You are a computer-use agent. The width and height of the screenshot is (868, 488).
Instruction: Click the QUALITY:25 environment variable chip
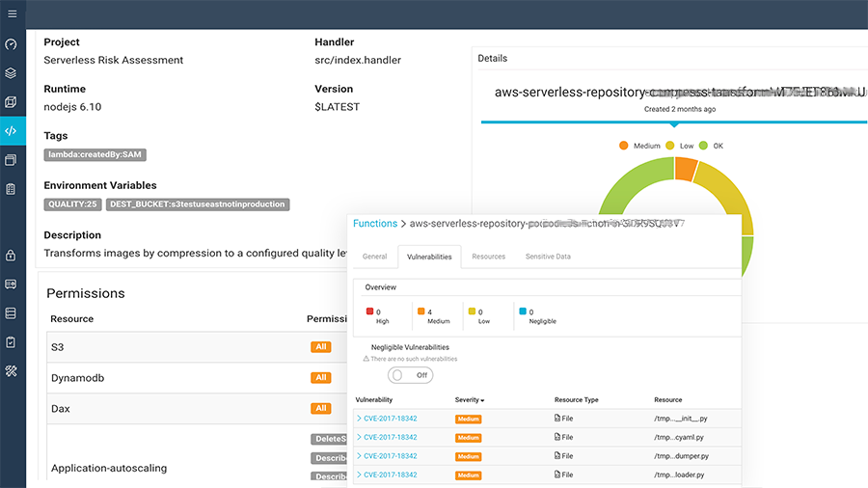[72, 204]
